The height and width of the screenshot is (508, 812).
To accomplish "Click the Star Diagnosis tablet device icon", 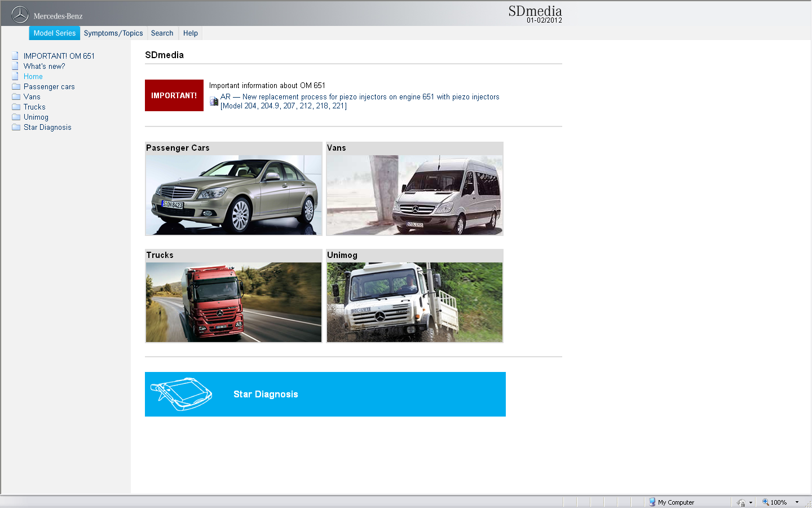I will coord(181,394).
